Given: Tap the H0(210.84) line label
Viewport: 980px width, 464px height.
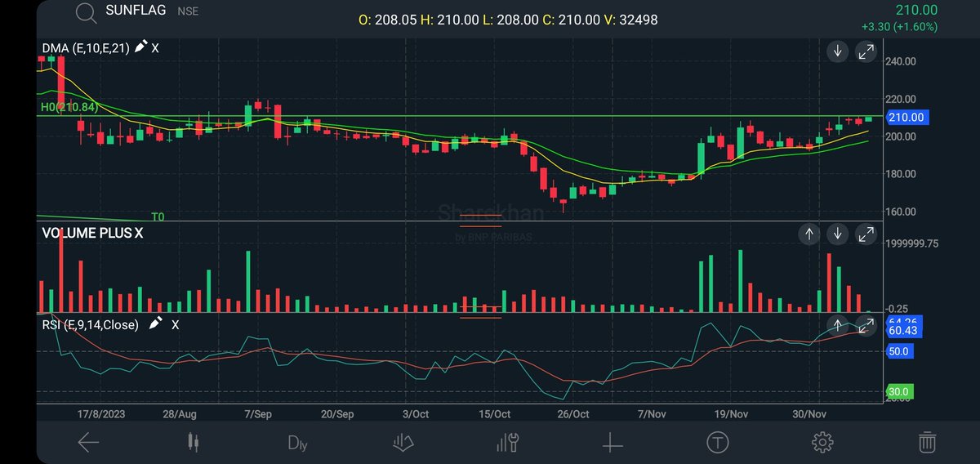Looking at the screenshot, I should [69, 107].
